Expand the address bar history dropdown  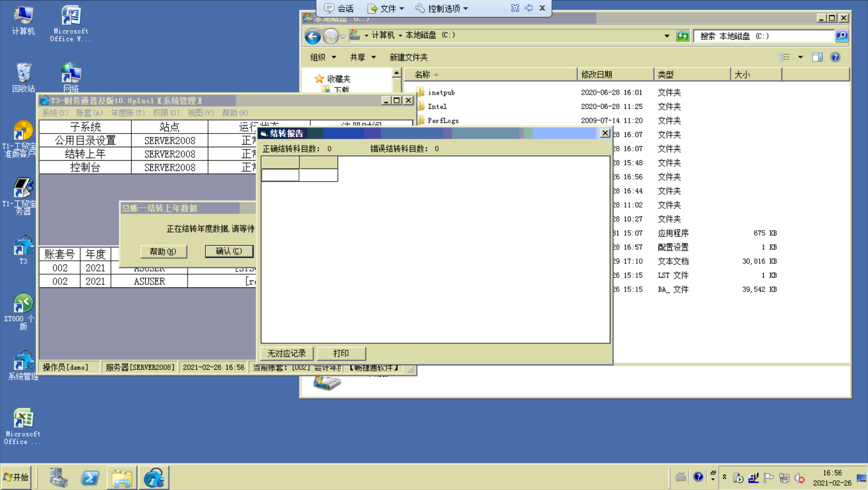click(667, 36)
